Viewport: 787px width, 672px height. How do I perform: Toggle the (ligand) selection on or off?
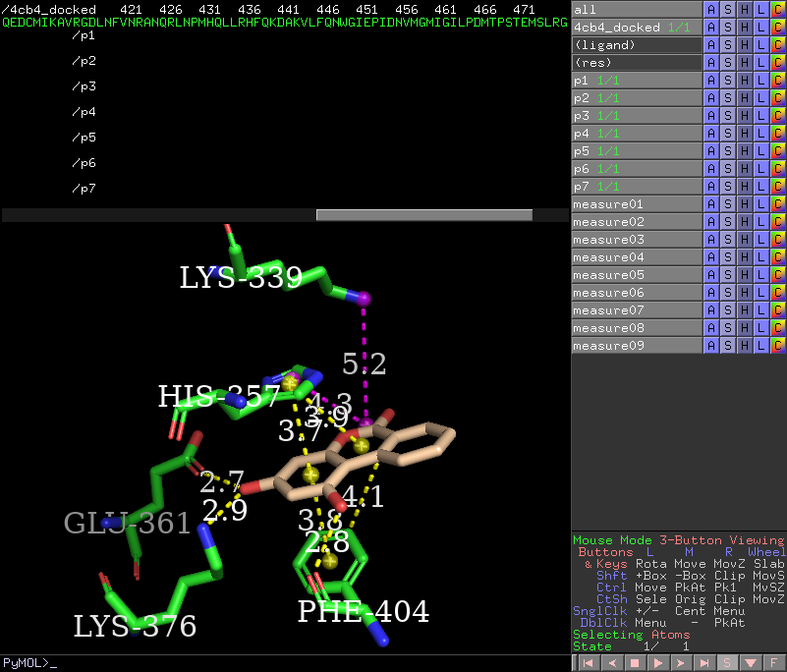(636, 45)
